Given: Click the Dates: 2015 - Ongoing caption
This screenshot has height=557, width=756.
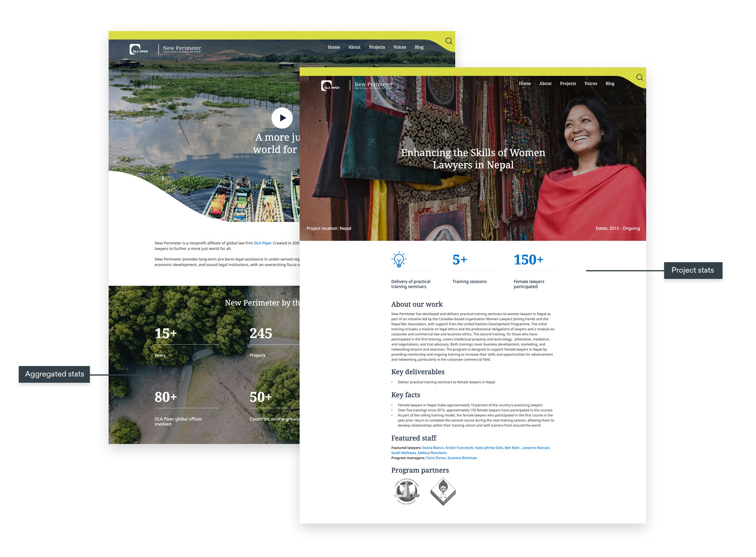Looking at the screenshot, I should click(618, 228).
